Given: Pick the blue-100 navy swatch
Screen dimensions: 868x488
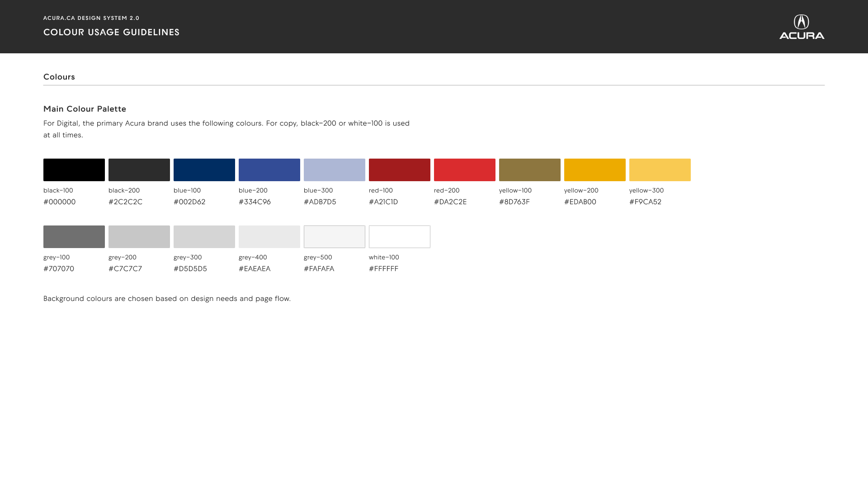Looking at the screenshot, I should coord(204,170).
